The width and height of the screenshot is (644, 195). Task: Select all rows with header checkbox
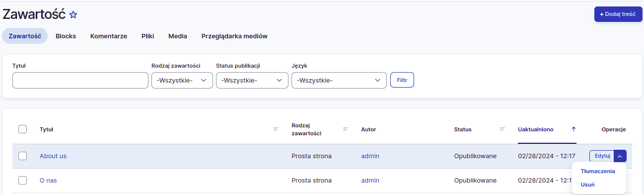pos(22,129)
